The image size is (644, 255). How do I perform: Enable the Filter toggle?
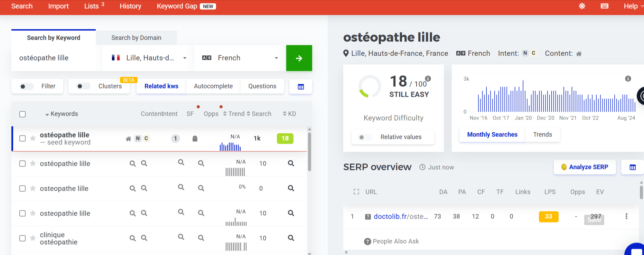[26, 86]
